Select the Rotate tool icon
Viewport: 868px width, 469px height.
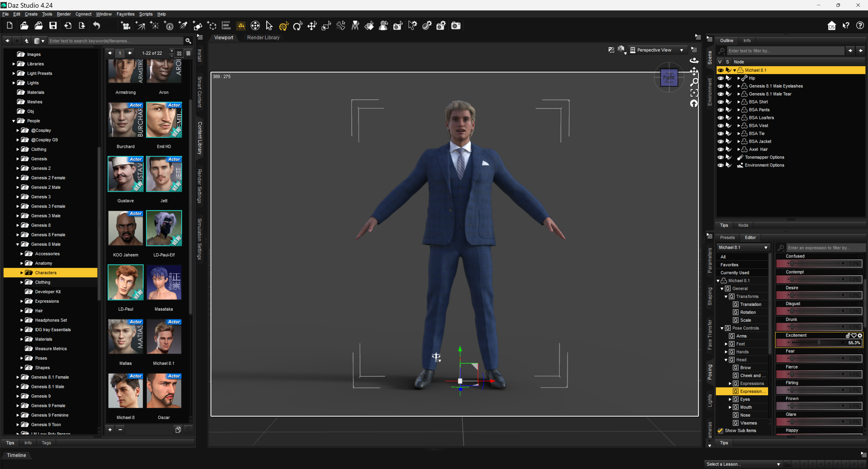(x=298, y=26)
